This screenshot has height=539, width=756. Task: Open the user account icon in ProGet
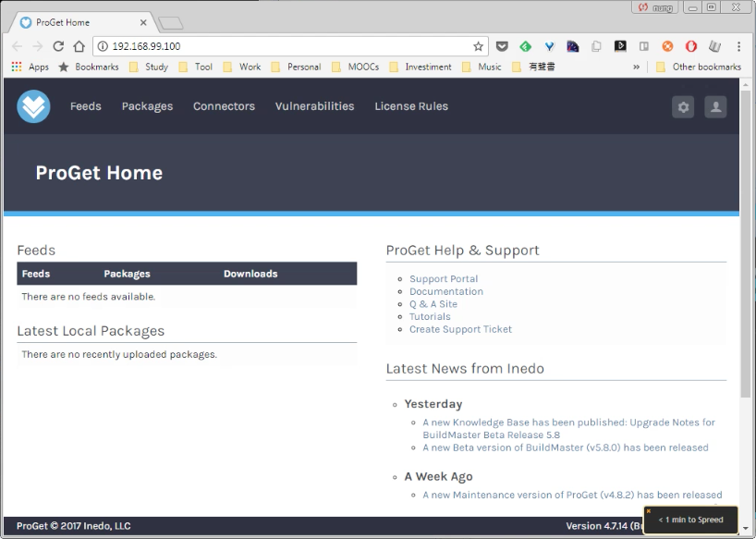click(715, 107)
